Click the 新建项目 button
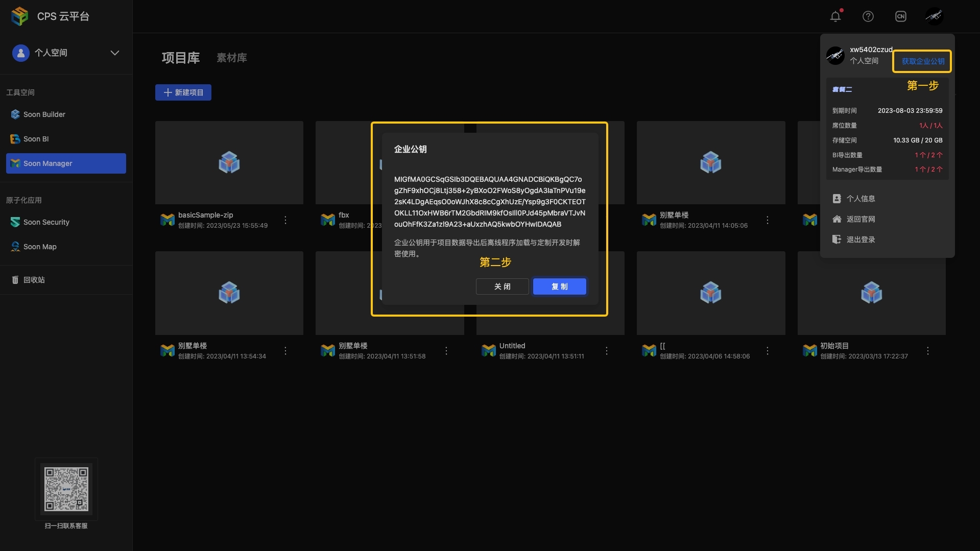Viewport: 980px width, 551px height. [183, 92]
